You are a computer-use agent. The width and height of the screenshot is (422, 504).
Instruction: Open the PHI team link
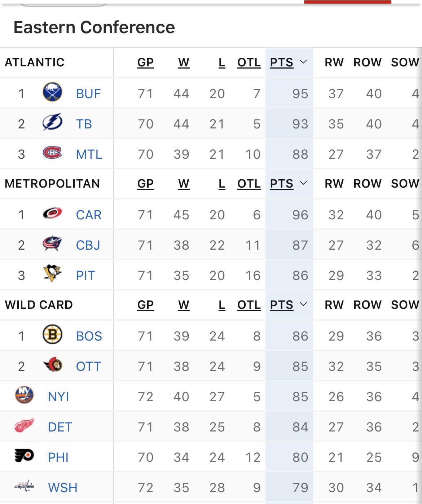(x=58, y=457)
